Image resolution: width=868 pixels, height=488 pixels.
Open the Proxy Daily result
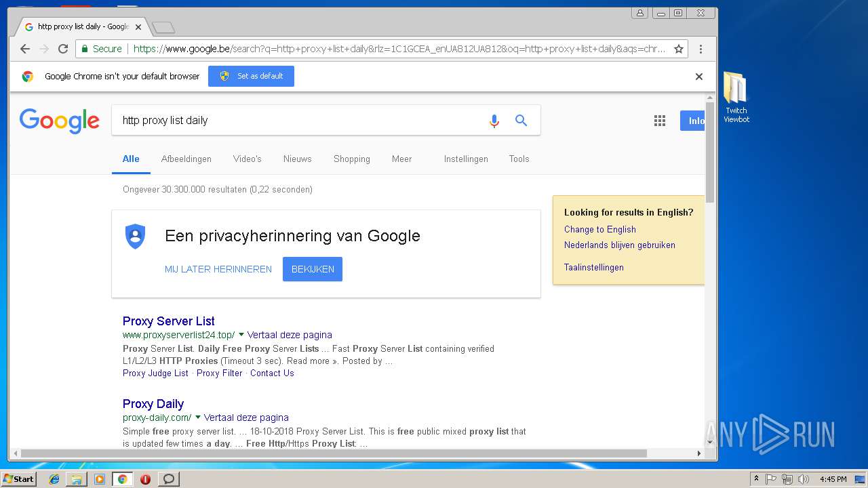click(x=153, y=404)
